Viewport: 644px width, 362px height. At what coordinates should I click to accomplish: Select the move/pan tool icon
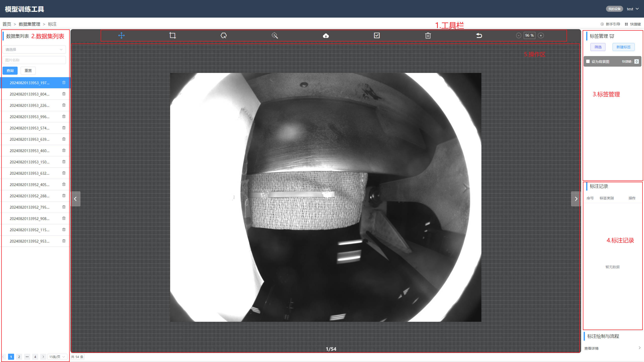tap(122, 35)
